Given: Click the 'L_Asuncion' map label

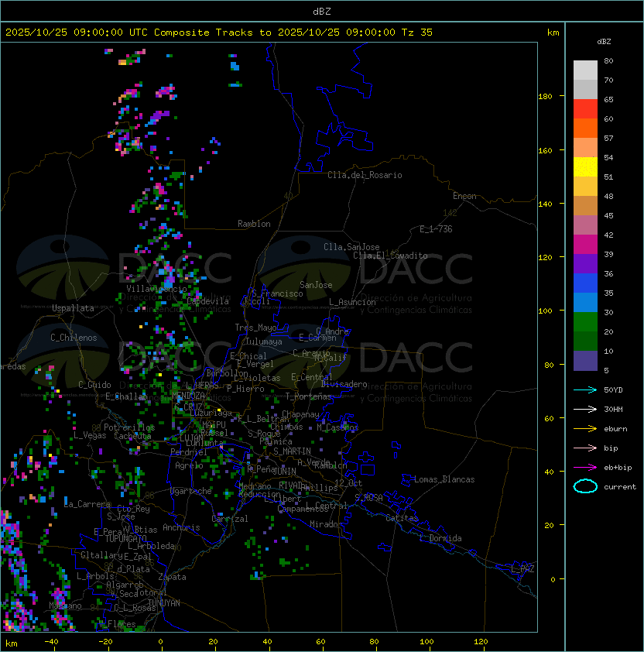Looking at the screenshot, I should (x=352, y=302).
